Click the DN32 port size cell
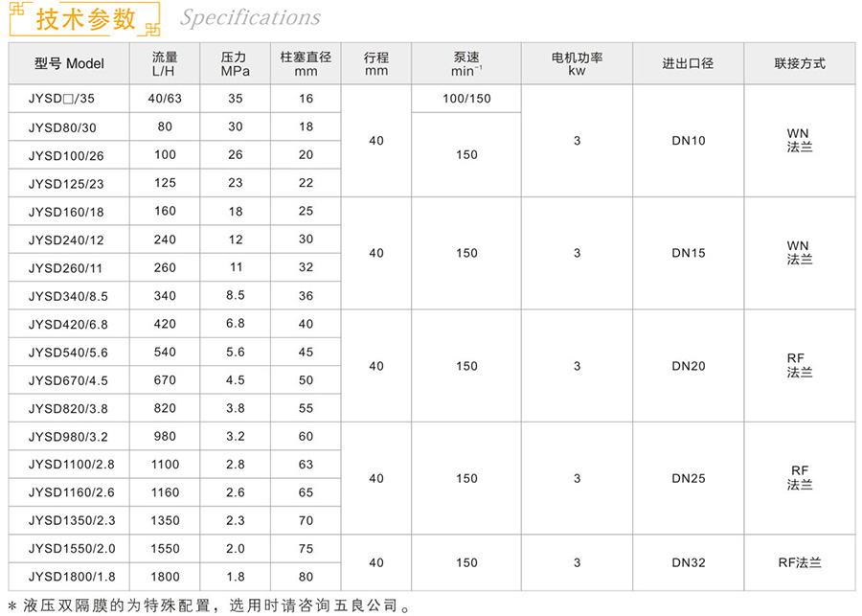This screenshot has height=616, width=862. [688, 562]
